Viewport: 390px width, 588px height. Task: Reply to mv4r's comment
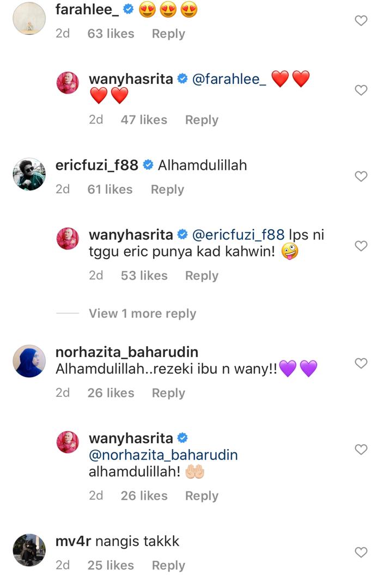coord(168,565)
